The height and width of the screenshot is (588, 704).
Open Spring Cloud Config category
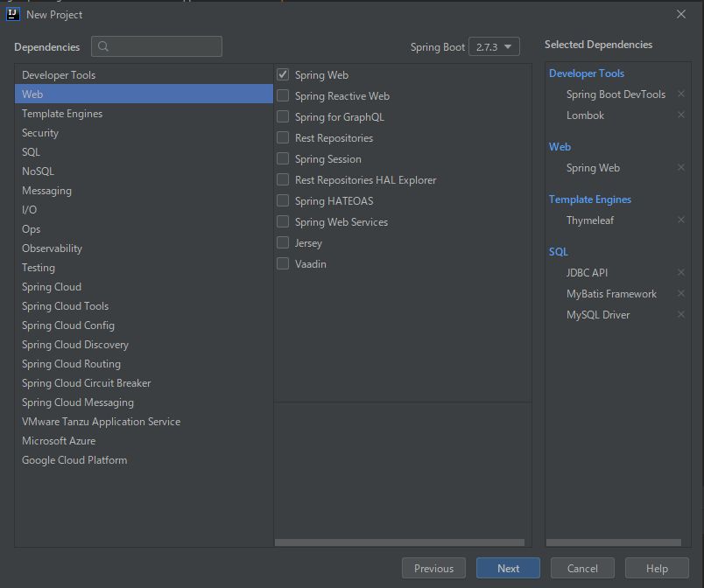144,325
